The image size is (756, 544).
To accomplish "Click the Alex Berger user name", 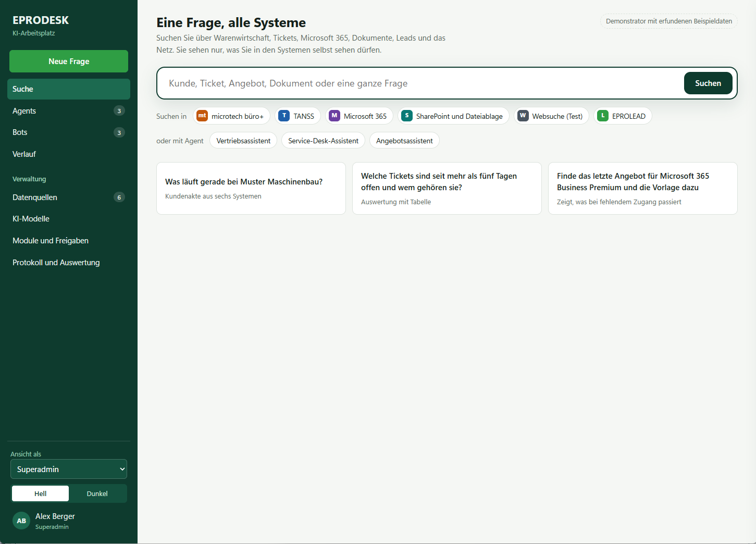I will tap(55, 516).
